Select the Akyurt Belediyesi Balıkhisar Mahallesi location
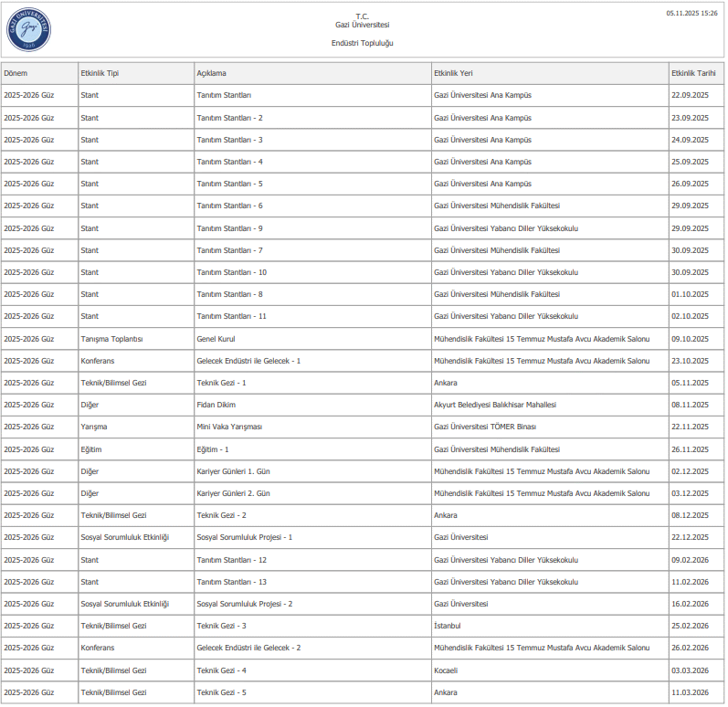Viewport: 728px width, 707px height. click(x=494, y=405)
